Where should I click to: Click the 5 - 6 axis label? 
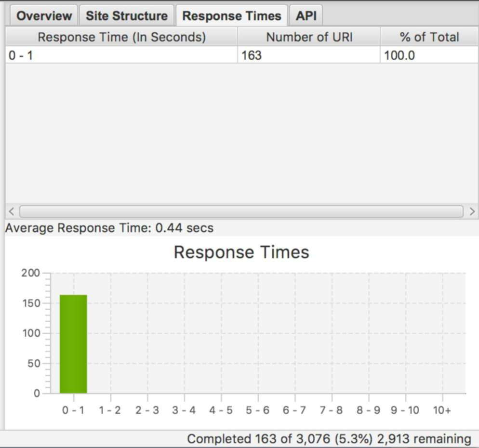click(x=257, y=410)
